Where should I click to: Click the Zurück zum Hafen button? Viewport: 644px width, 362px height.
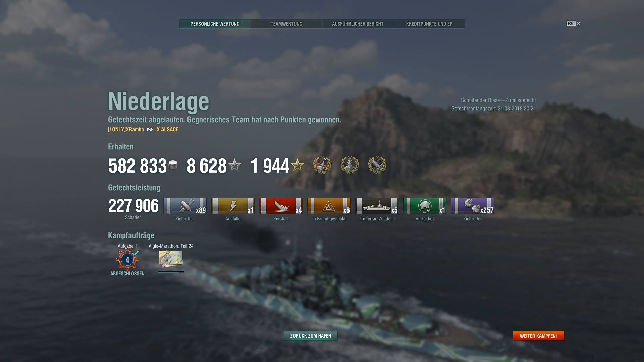coord(311,336)
